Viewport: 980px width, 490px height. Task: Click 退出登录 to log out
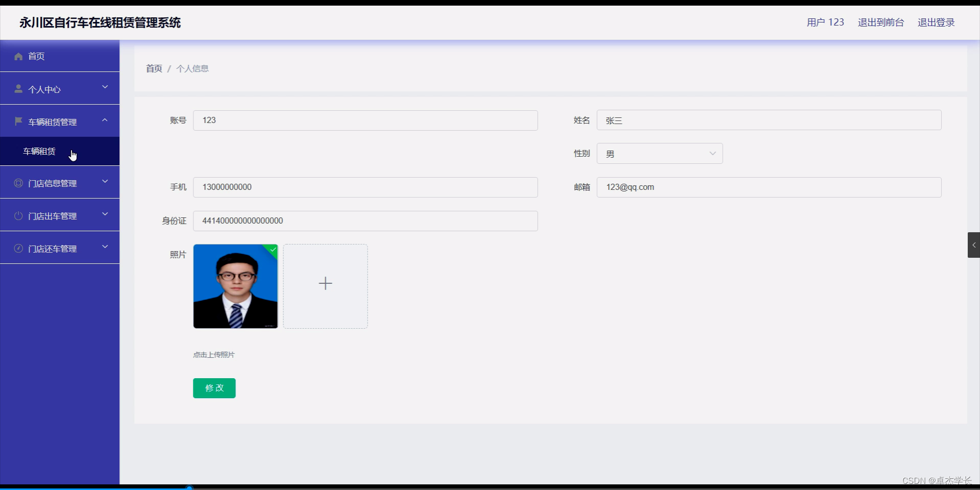pos(936,22)
